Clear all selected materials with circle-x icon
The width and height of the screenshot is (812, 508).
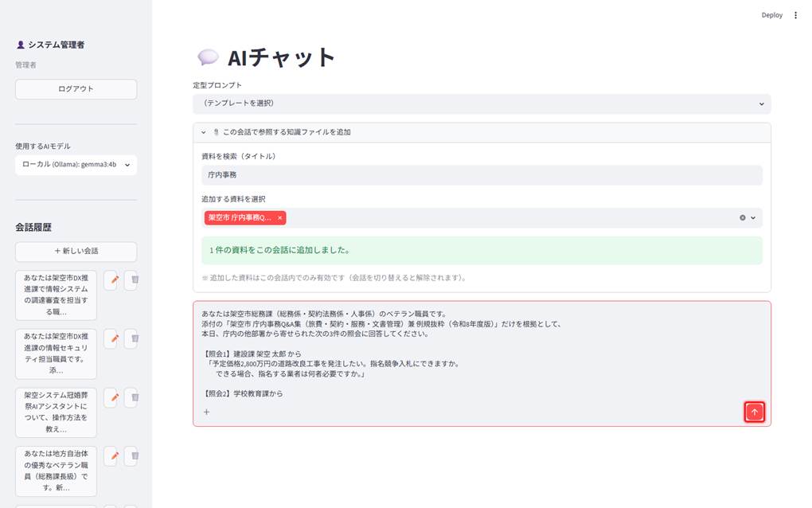click(743, 218)
